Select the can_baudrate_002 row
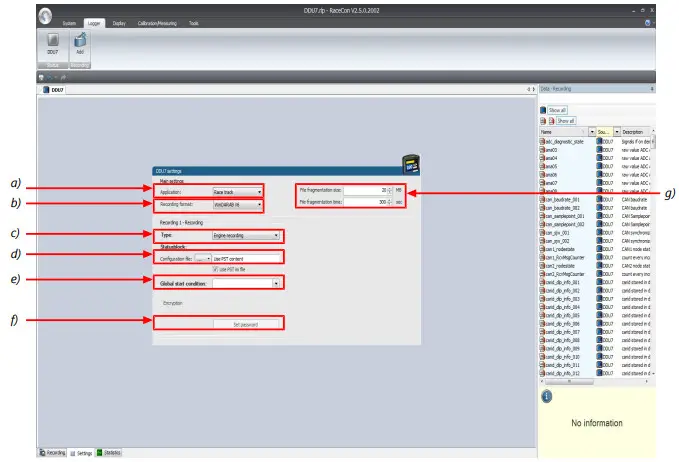This screenshot has width=679, height=462. click(595, 208)
